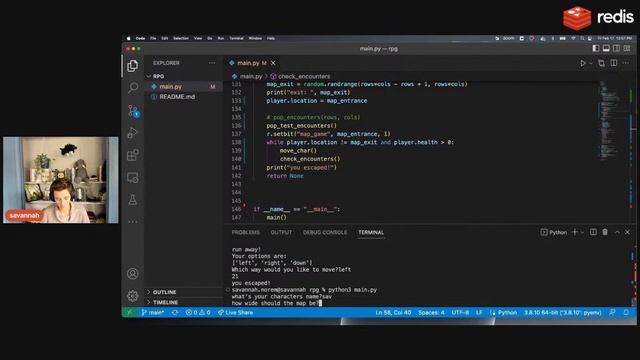Open the Remote Explorer view
The image size is (640, 360).
click(133, 178)
